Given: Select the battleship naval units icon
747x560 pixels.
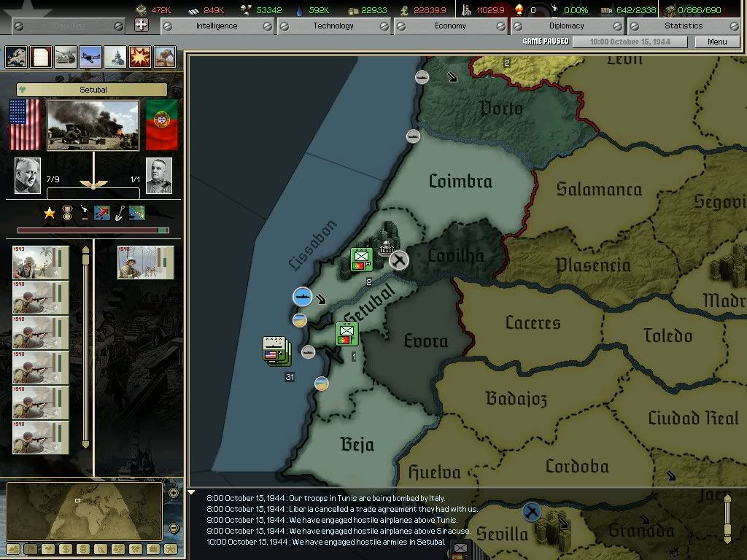Looking at the screenshot, I should tap(115, 56).
